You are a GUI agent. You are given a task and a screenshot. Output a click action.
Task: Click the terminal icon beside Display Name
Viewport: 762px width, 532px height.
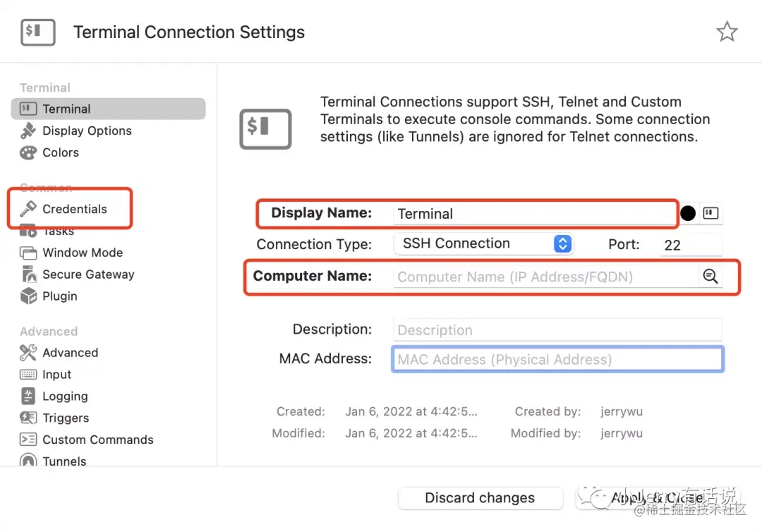(710, 213)
